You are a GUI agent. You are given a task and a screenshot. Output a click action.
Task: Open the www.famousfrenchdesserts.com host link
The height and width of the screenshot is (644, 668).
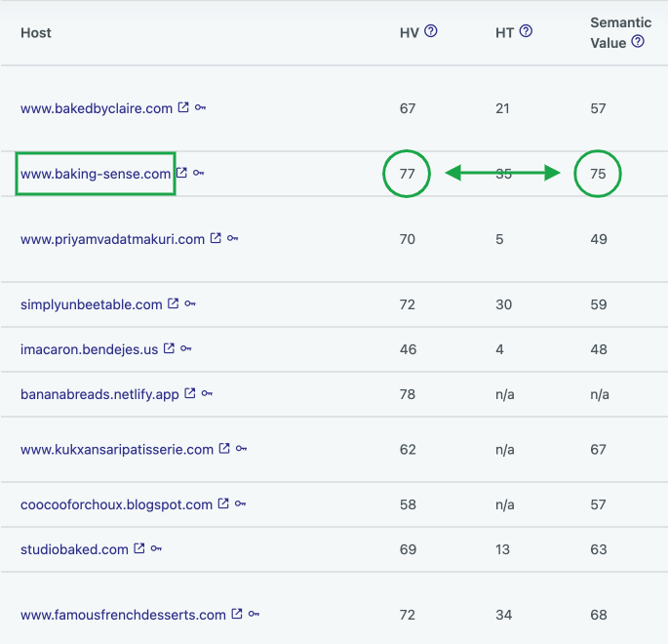[123, 615]
